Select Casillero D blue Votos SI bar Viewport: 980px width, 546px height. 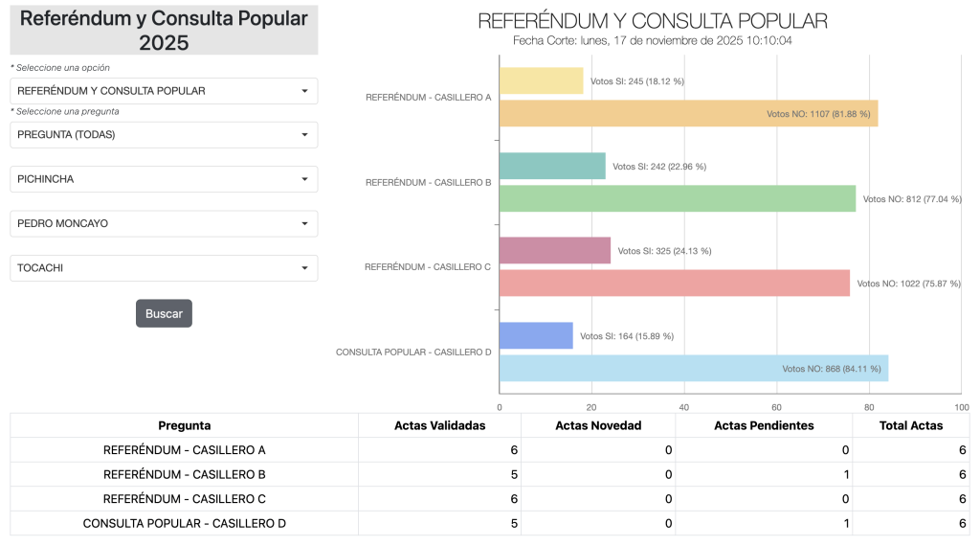536,335
